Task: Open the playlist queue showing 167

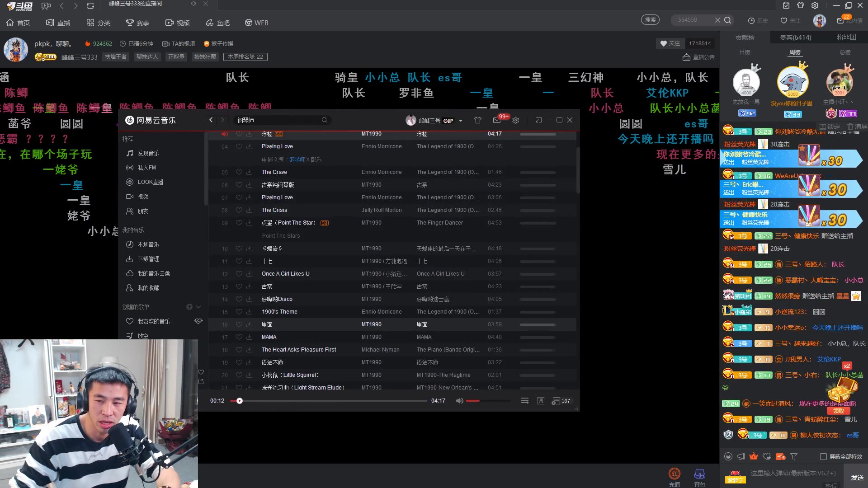Action: click(x=561, y=401)
